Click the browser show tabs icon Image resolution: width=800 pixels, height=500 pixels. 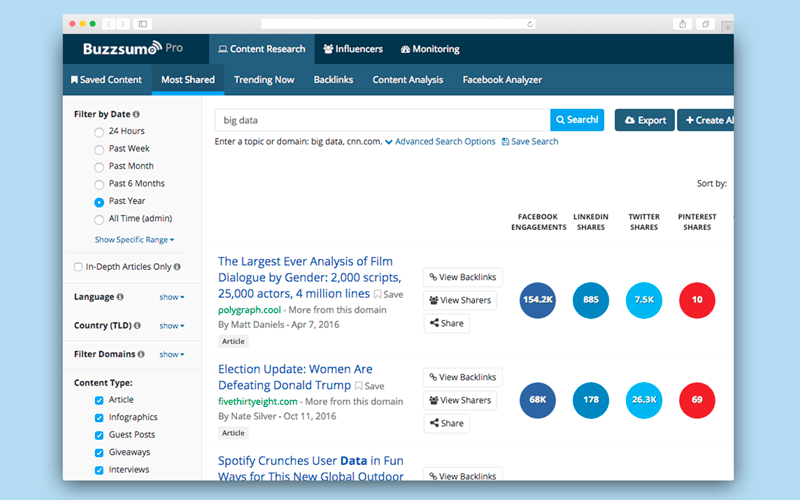(706, 24)
